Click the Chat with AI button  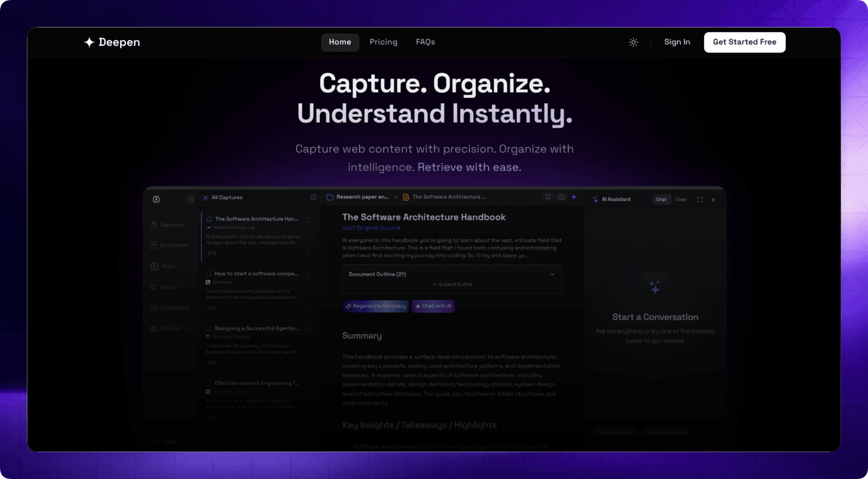click(x=433, y=306)
